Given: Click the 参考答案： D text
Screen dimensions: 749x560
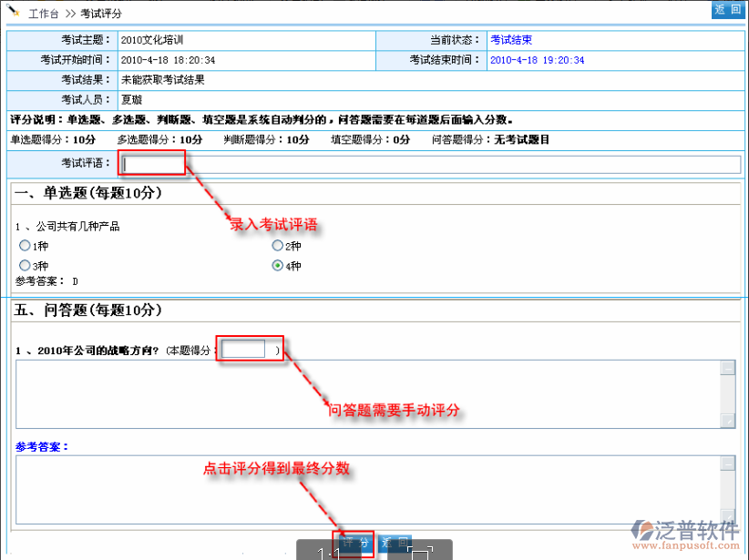Looking at the screenshot, I should [x=46, y=281].
